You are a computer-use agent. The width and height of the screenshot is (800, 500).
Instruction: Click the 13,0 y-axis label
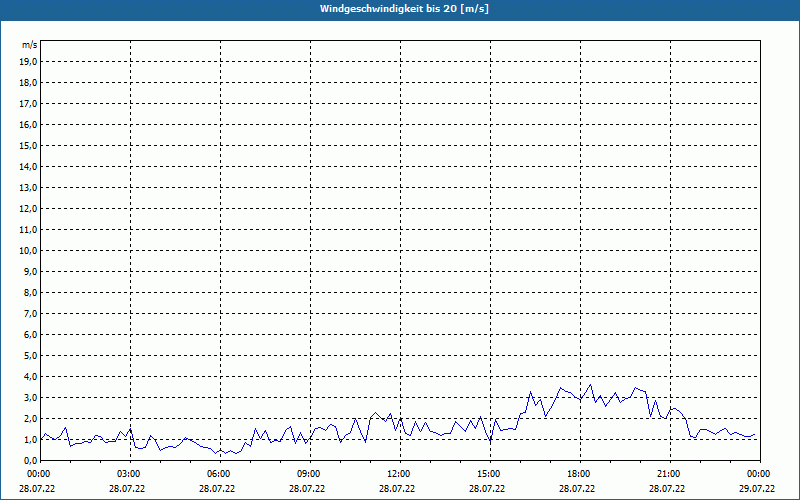[30, 188]
